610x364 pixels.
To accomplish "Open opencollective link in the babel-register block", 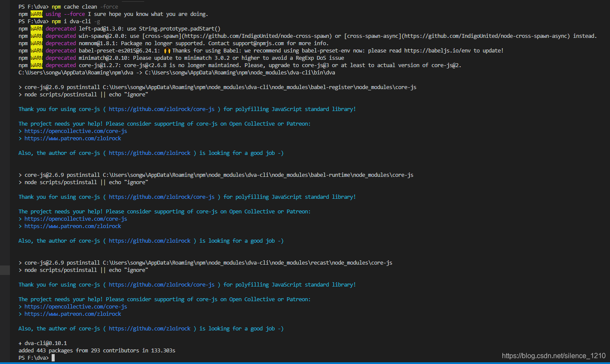I will (76, 131).
